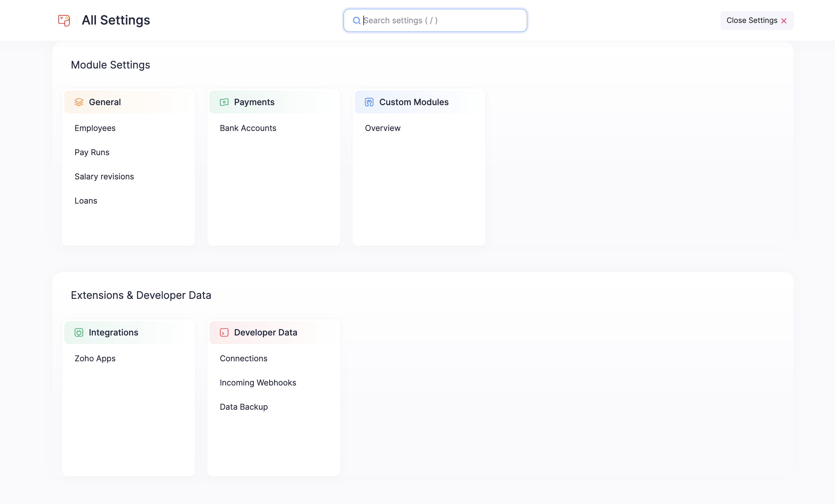The width and height of the screenshot is (835, 504).
Task: Click the Payments banknote icon
Action: click(x=224, y=102)
